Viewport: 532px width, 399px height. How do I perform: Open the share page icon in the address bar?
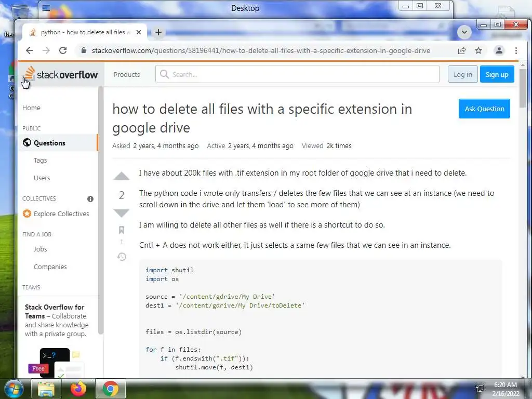[462, 50]
